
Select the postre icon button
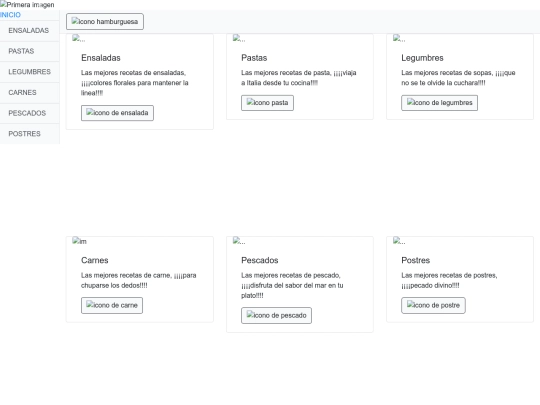433,305
